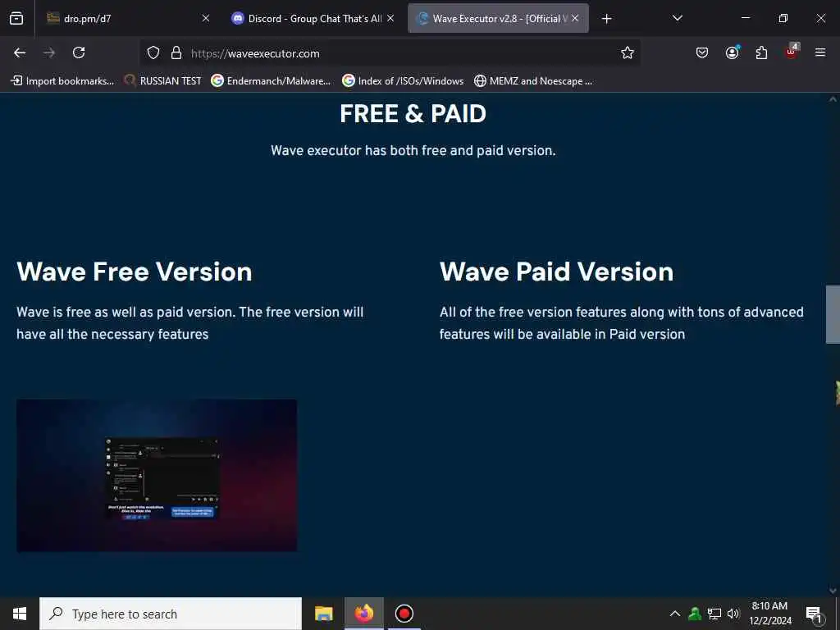Bookmark this page with star icon
Screen dimensions: 840x630
tap(628, 52)
